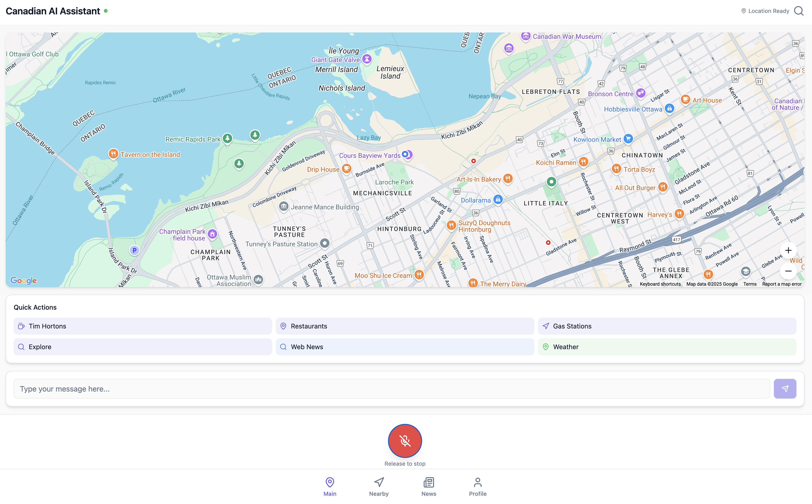Open Gas Stations quick action
The height and width of the screenshot is (504, 812).
[667, 326]
